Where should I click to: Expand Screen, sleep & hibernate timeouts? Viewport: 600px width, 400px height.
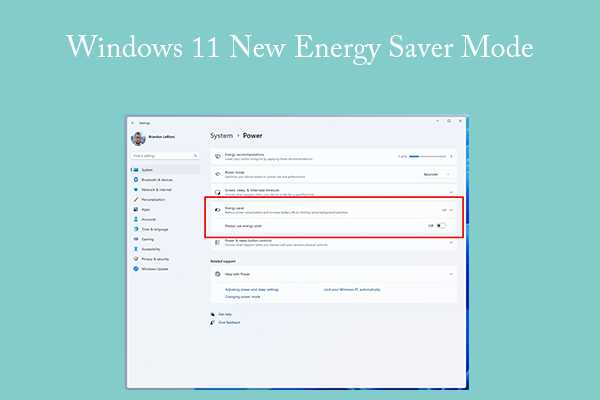pyautogui.click(x=452, y=191)
